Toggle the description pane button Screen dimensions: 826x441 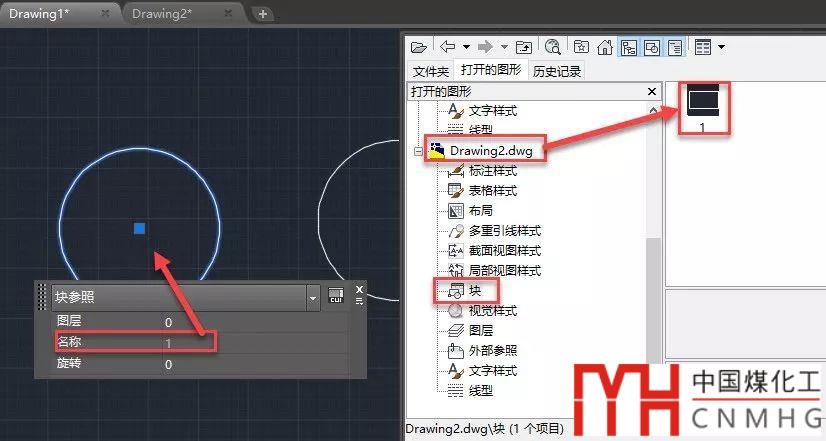coord(675,47)
